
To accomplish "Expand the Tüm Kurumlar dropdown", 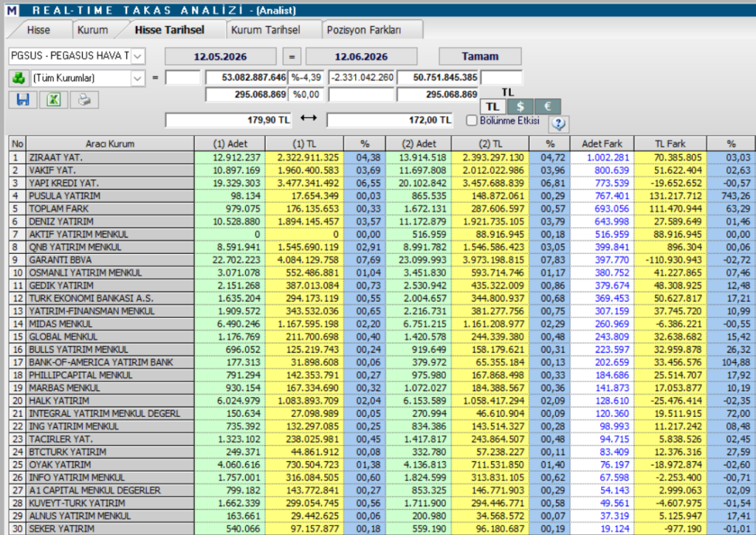I will click(137, 78).
